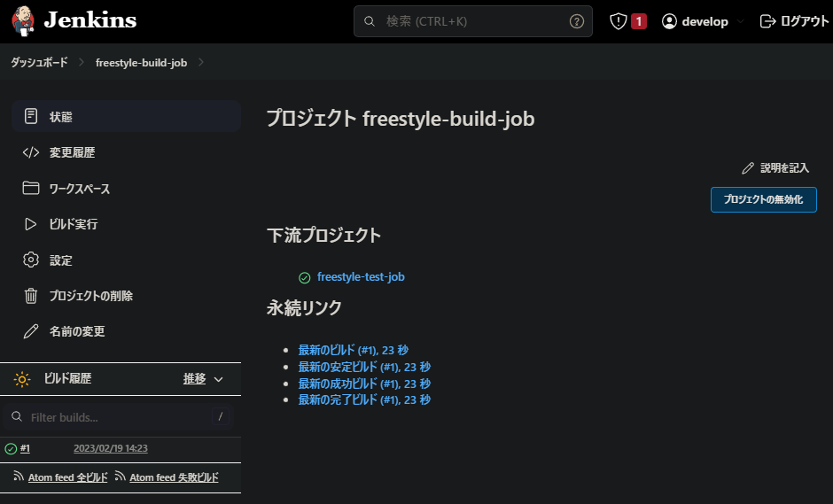Open freestyle-build-job breadcrumb link

(x=141, y=63)
